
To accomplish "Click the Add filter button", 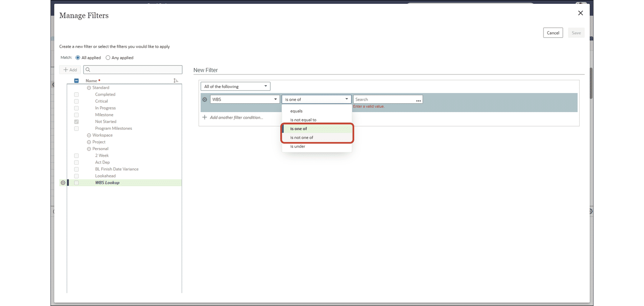I will (x=70, y=70).
